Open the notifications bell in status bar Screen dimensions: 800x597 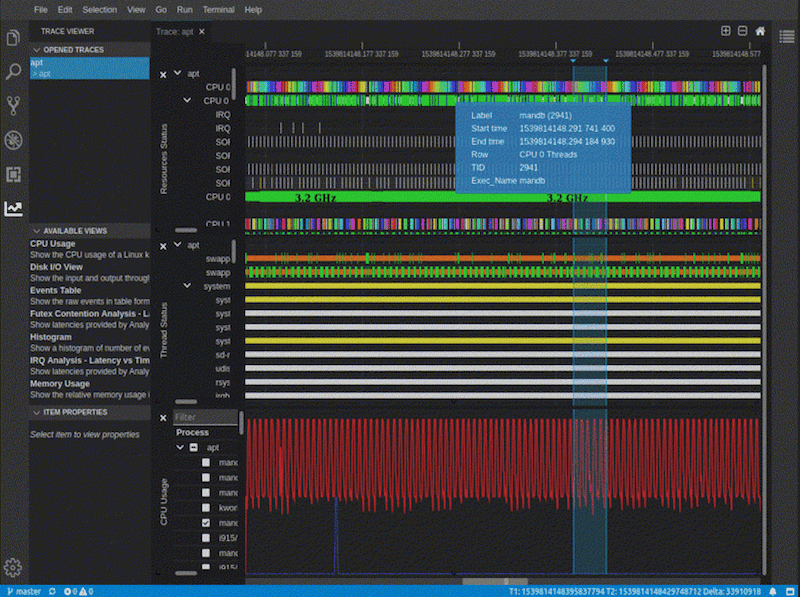[773, 591]
